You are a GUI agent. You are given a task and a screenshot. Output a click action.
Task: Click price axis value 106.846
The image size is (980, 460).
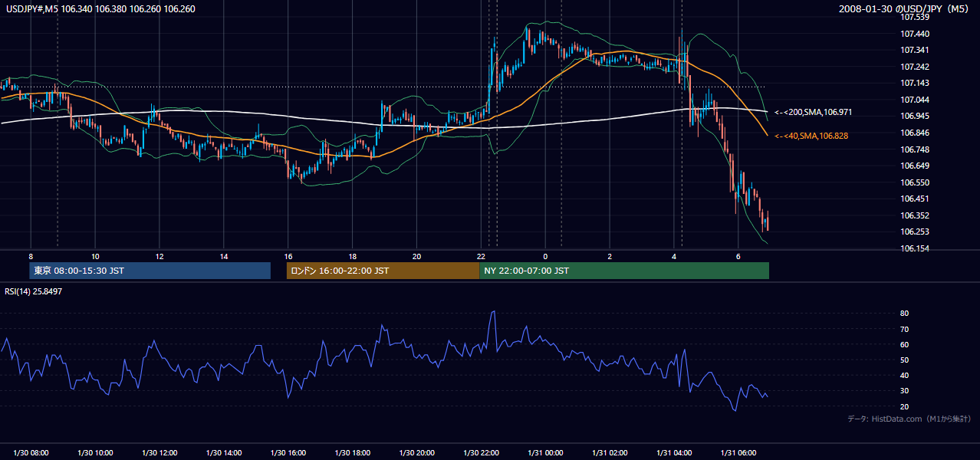point(915,133)
